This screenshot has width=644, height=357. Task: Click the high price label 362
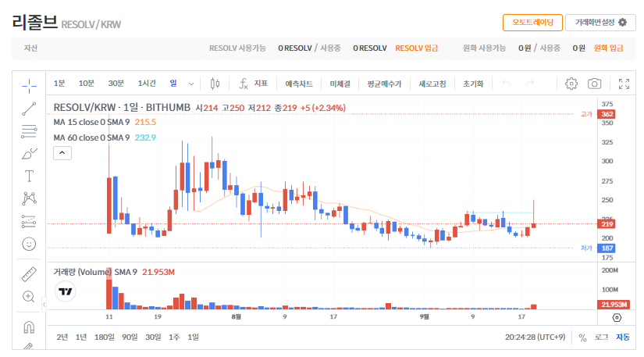[607, 114]
